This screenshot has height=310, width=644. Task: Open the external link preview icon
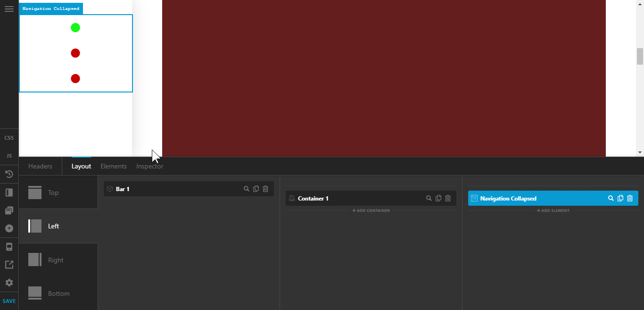tap(9, 265)
